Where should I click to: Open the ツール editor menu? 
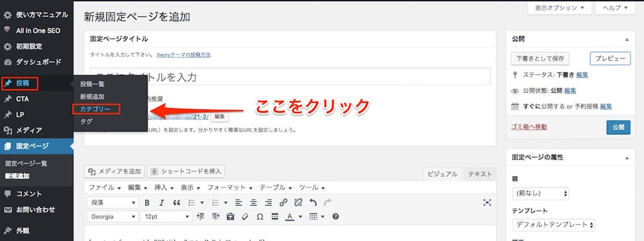(x=312, y=188)
